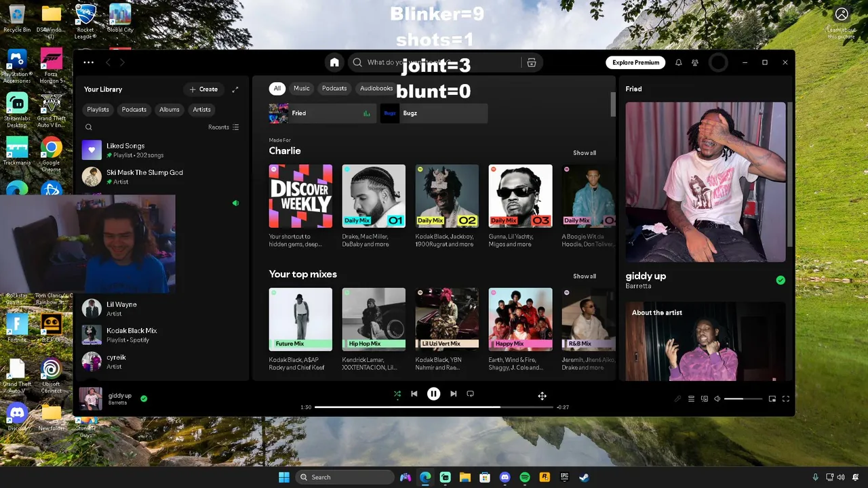
Task: Open cyreik artist in library
Action: [x=161, y=361]
